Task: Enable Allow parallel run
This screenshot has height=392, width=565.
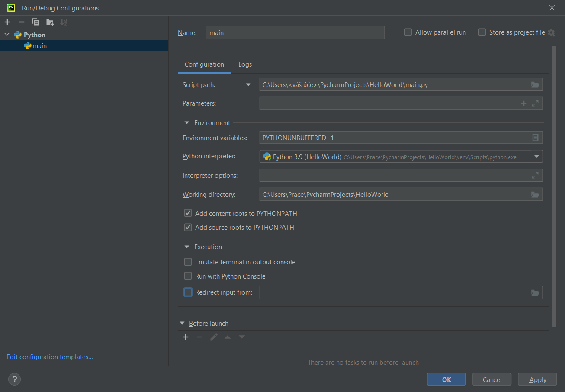Action: point(408,32)
